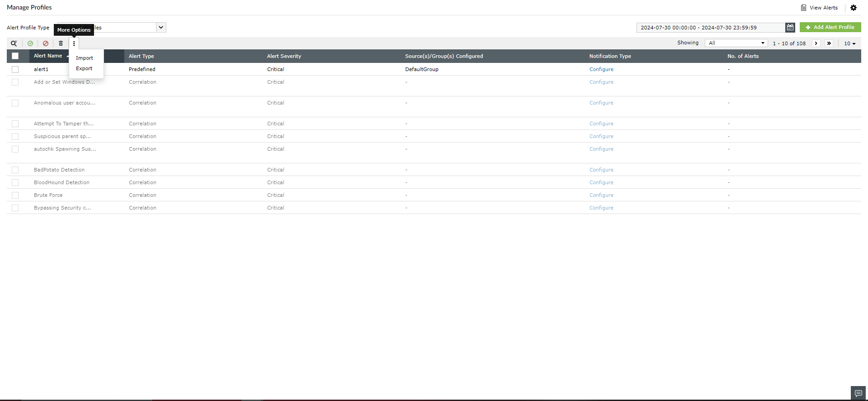The height and width of the screenshot is (401, 868).
Task: Click the Alert Severity column header
Action: [x=284, y=56]
